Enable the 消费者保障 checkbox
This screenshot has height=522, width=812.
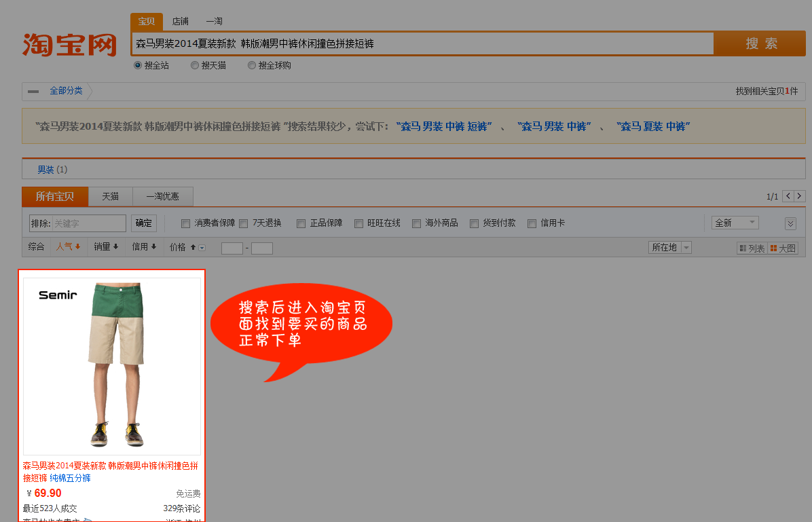[x=185, y=224]
